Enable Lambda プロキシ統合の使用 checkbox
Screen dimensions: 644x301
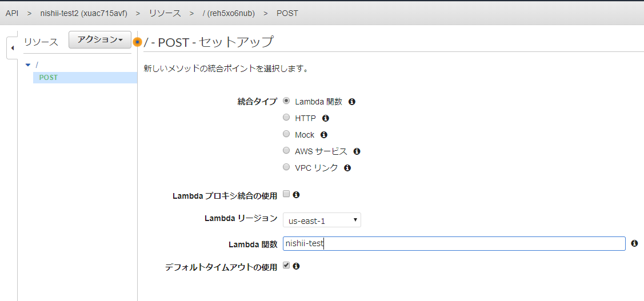click(x=286, y=194)
